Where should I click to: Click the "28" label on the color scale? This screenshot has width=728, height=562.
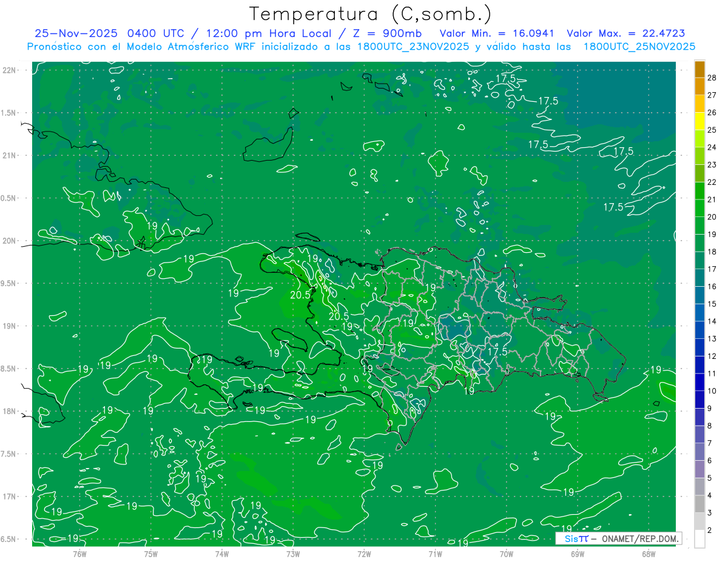point(712,78)
